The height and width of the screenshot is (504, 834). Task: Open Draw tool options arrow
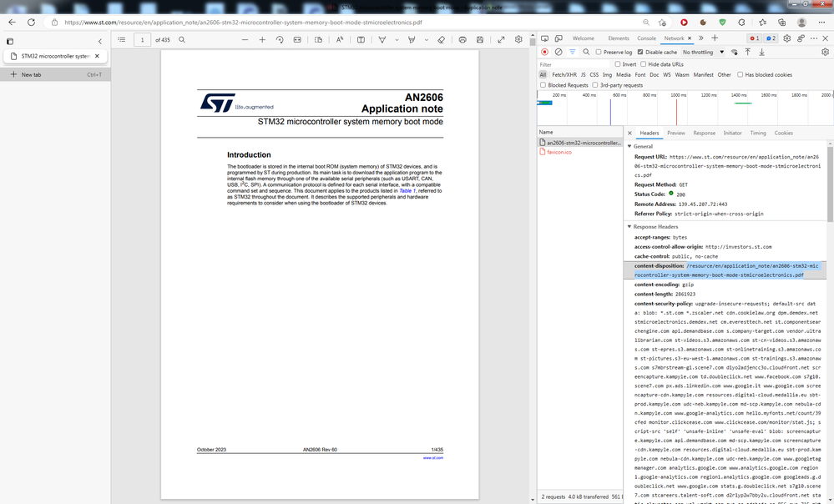click(397, 39)
